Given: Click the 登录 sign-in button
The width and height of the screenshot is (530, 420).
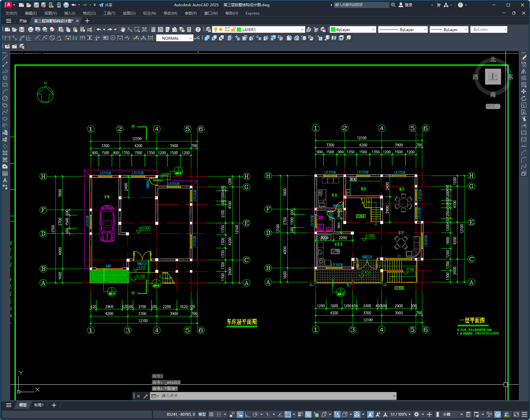Looking at the screenshot, I should click(405, 5).
